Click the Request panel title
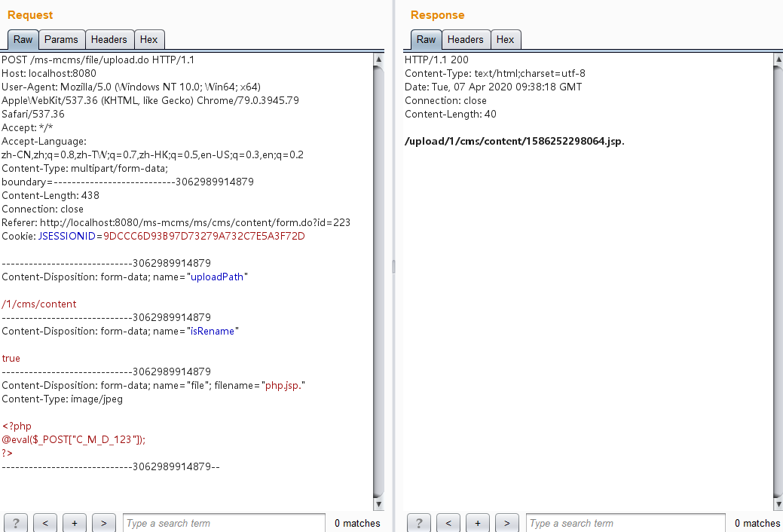Viewport: 783px width, 532px height. tap(30, 15)
